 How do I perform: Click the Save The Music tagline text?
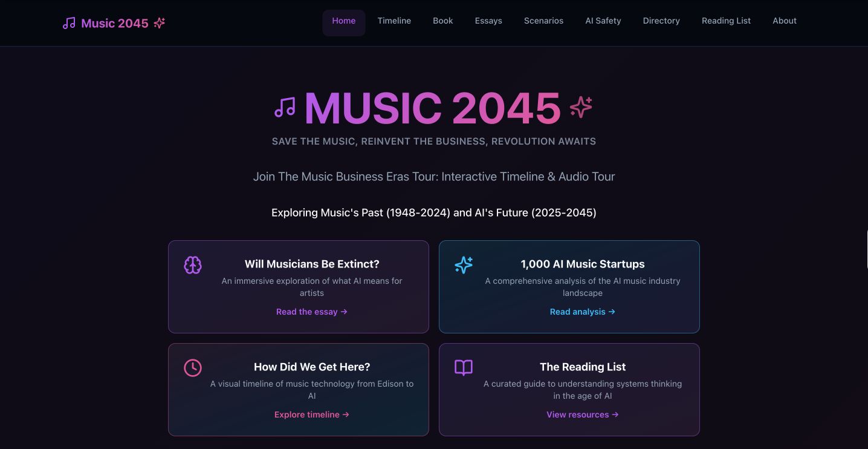point(434,141)
